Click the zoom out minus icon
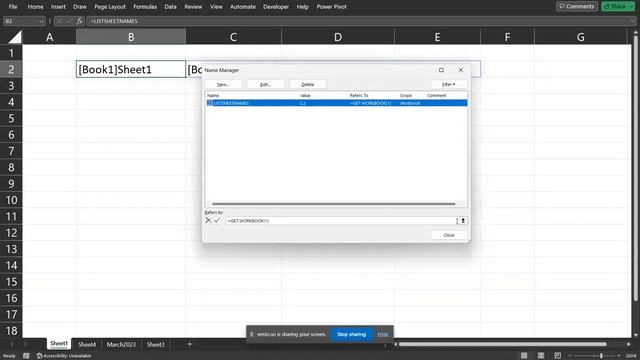This screenshot has height=360, width=640. point(570,356)
